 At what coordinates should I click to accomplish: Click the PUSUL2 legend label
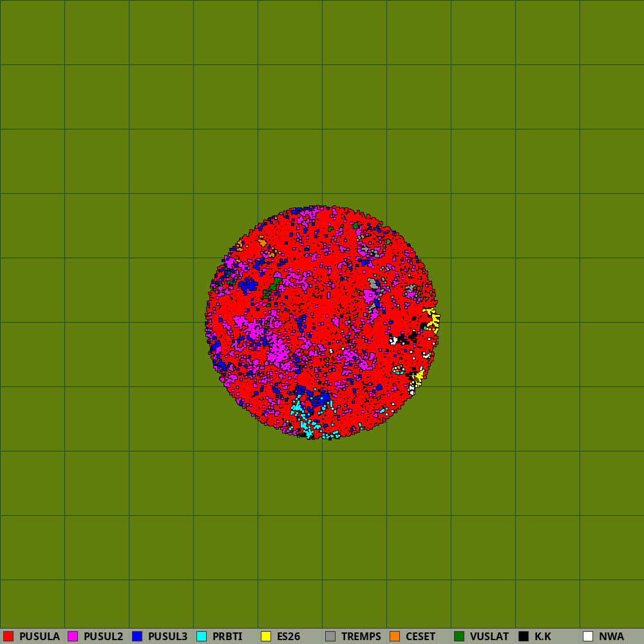tap(104, 637)
